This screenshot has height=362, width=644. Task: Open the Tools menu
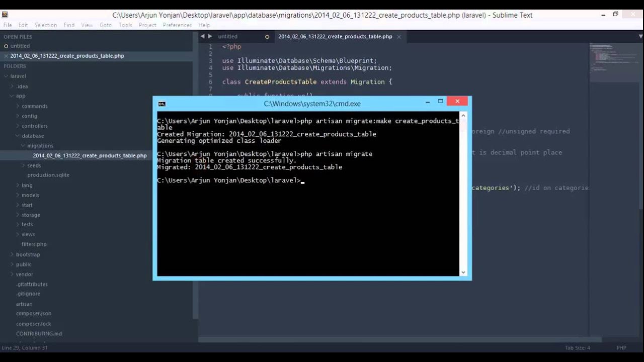point(125,25)
